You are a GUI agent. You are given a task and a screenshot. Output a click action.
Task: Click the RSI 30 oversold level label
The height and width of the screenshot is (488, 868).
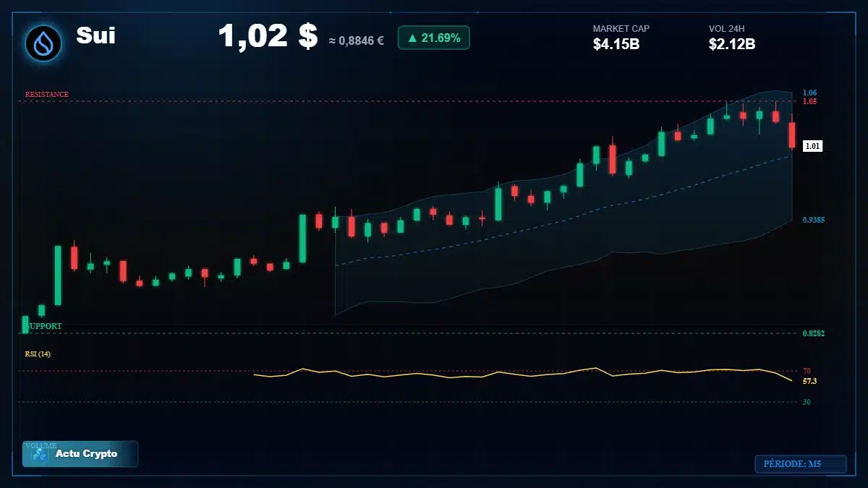click(x=807, y=402)
